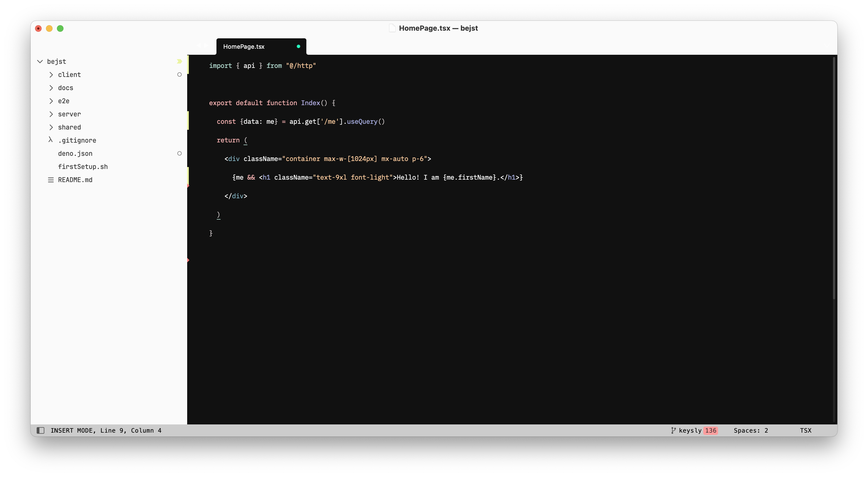Toggle sidebar with status bar panel icon
Viewport: 868px width, 477px height.
pos(40,430)
